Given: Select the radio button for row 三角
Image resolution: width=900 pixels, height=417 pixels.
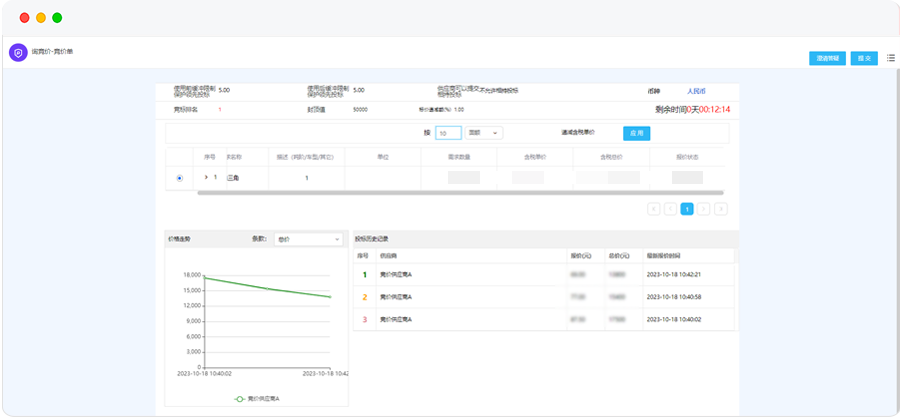Looking at the screenshot, I should (x=180, y=178).
